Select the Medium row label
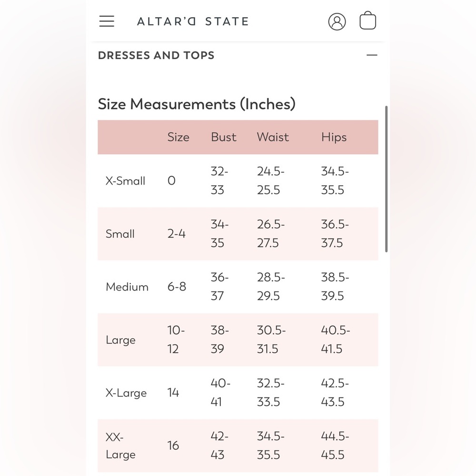This screenshot has height=476, width=476. click(127, 287)
